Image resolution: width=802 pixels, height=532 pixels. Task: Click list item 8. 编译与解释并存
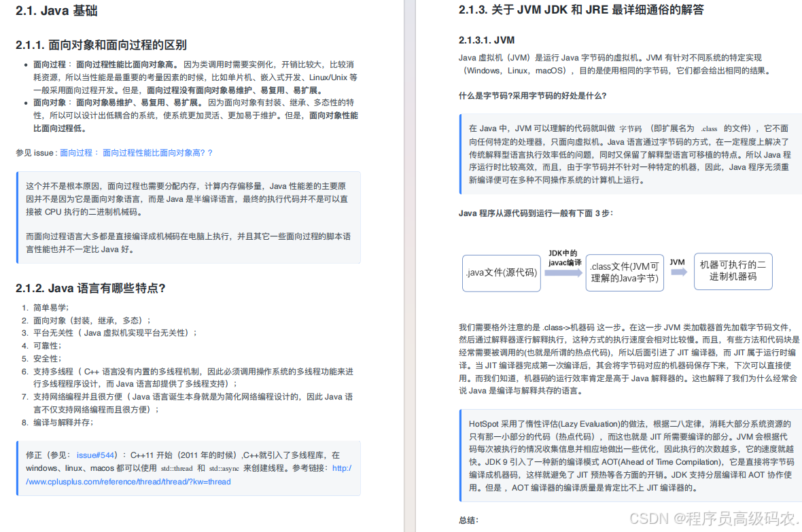[57, 423]
